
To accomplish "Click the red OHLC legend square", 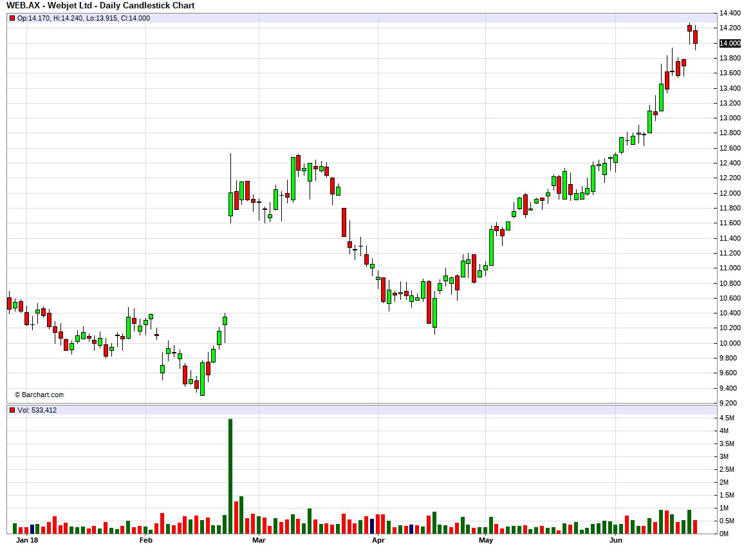I will (x=12, y=18).
